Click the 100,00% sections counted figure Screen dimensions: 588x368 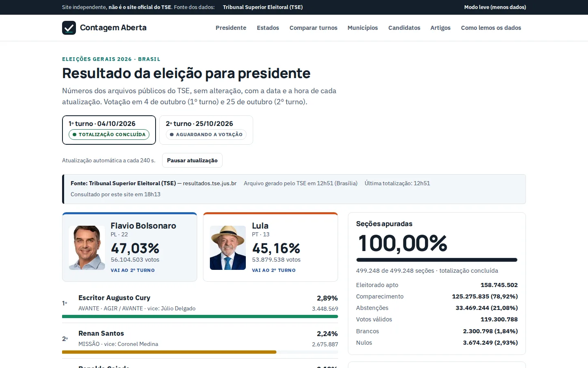(x=403, y=243)
